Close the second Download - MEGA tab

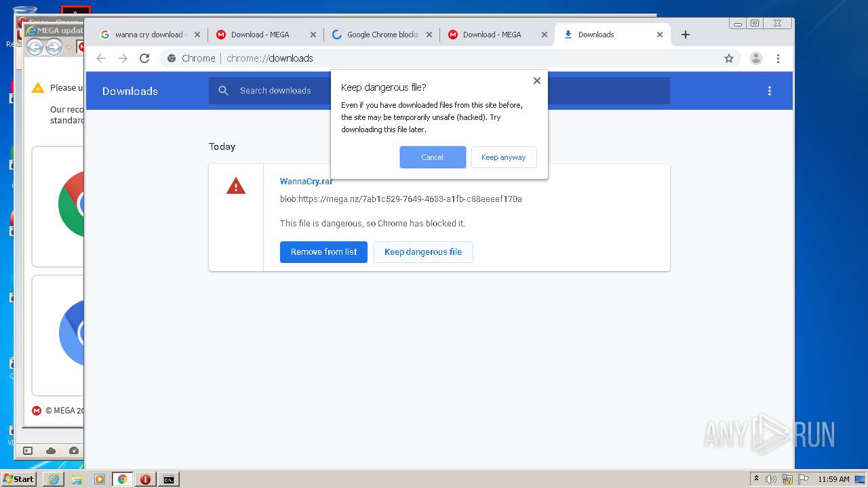(x=545, y=35)
